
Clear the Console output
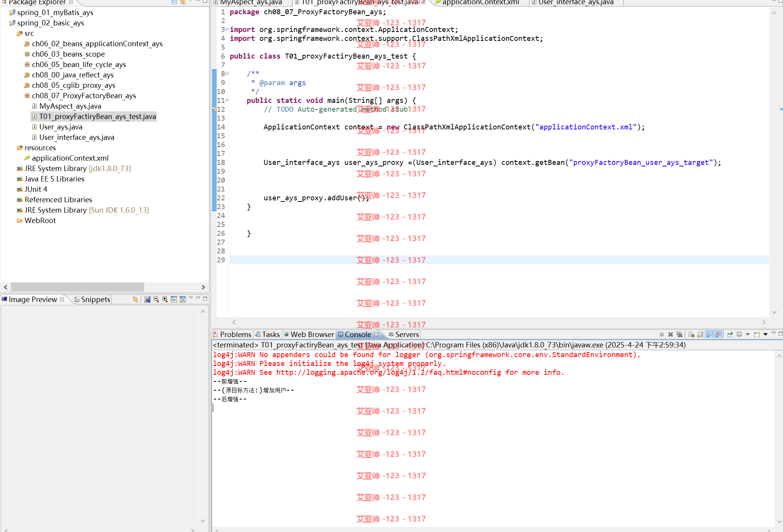tap(691, 334)
